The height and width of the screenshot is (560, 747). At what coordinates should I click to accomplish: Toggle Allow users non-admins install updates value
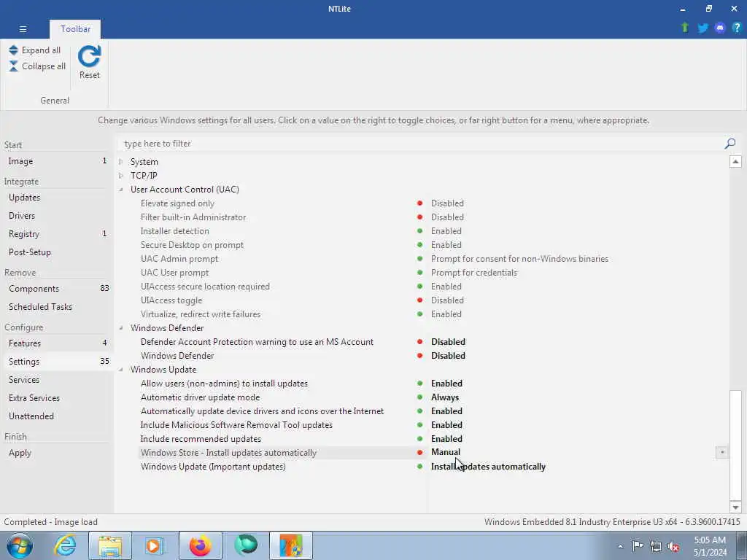[x=447, y=384]
